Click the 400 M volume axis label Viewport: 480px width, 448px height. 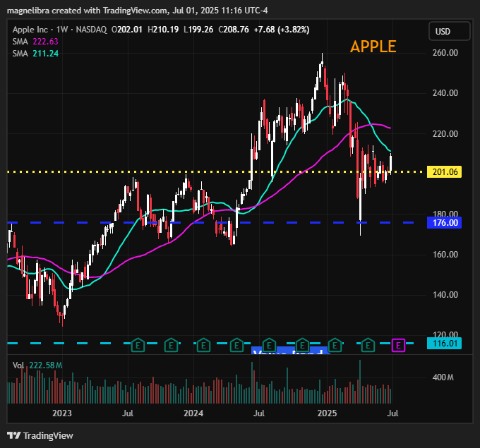(x=443, y=377)
